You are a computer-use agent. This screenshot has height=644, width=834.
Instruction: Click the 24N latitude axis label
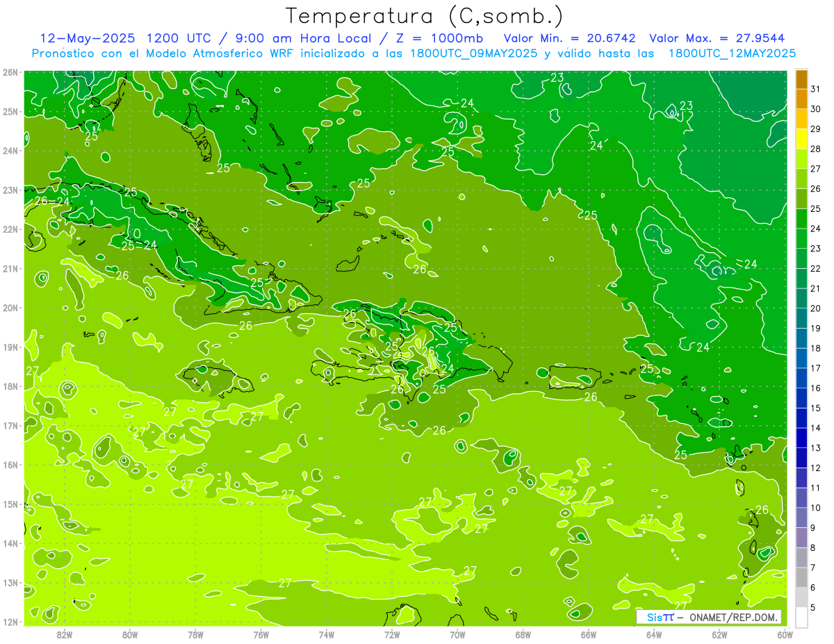(x=10, y=151)
